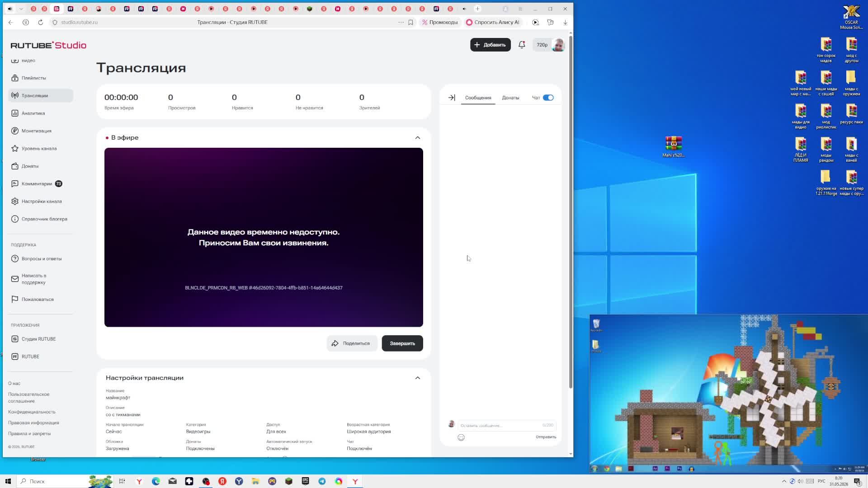The image size is (868, 488).
Task: Select Трансляции in the sidebar
Action: click(x=41, y=96)
